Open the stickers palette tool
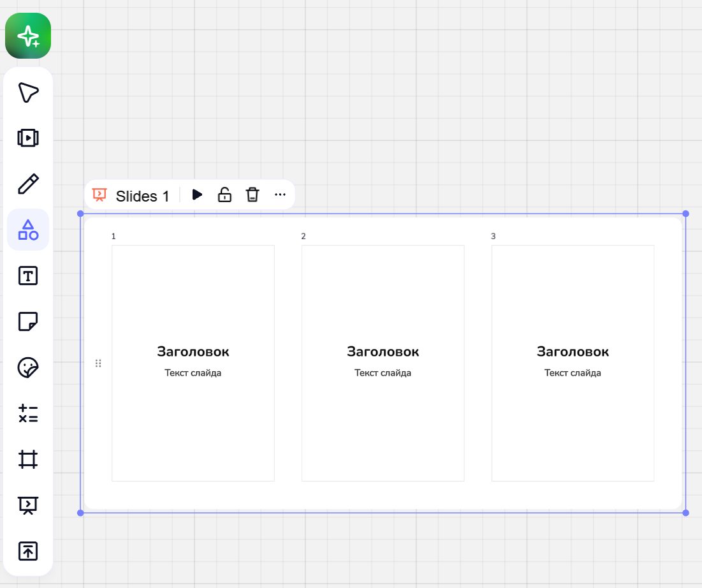Screen dimensions: 702x588 (28, 367)
